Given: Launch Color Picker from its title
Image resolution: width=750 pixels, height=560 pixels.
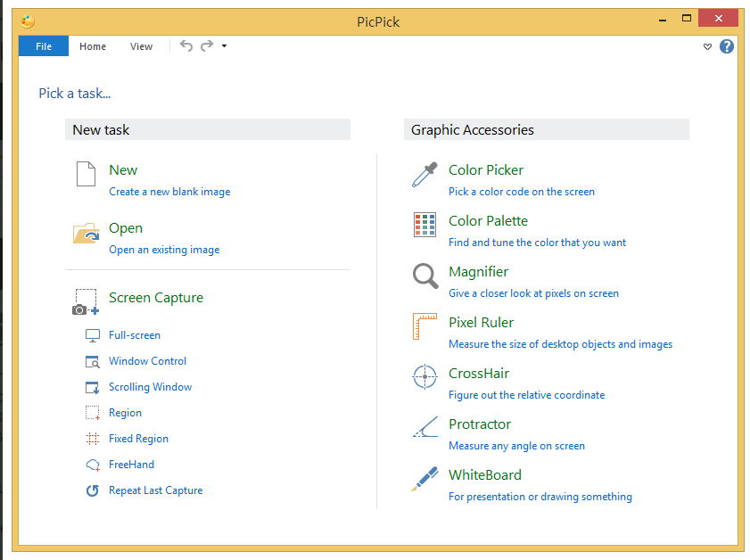Looking at the screenshot, I should click(x=486, y=169).
